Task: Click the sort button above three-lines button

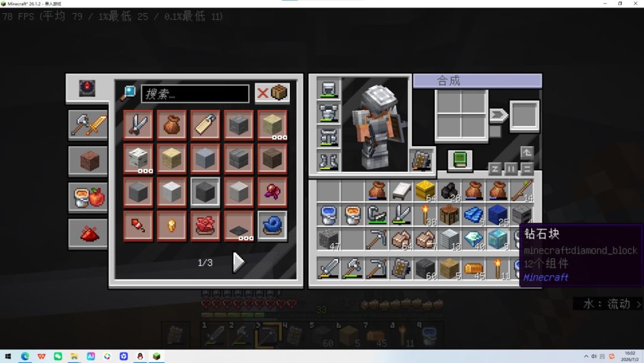Action: pos(527,152)
